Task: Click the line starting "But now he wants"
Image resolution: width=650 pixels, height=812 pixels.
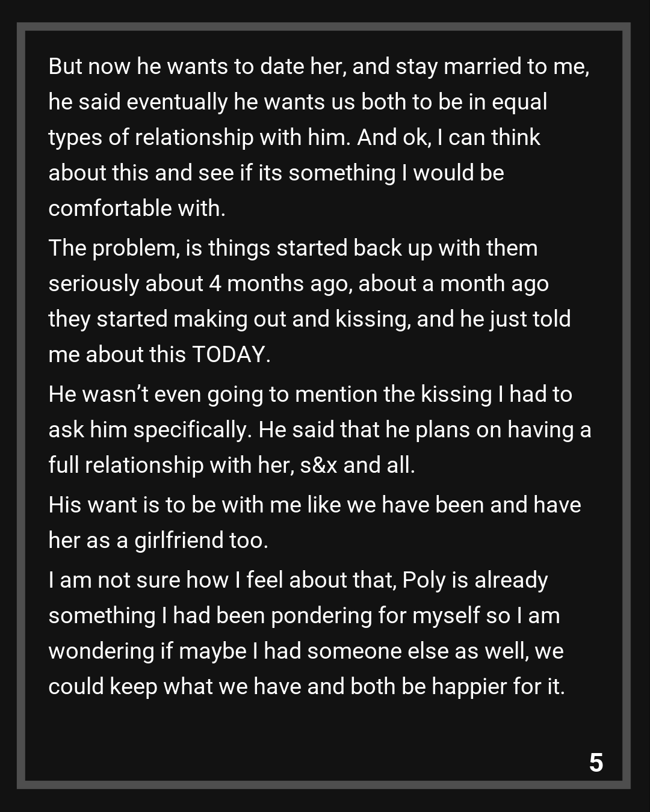Action: click(x=319, y=66)
